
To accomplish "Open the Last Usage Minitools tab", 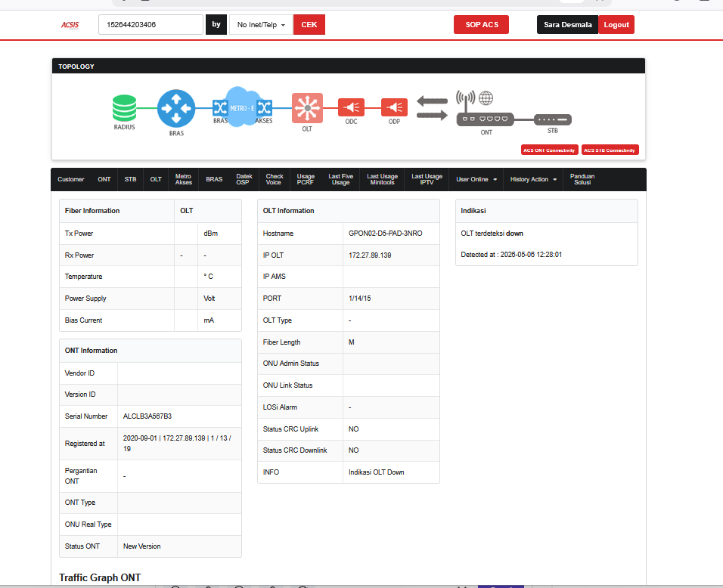I will tap(382, 179).
